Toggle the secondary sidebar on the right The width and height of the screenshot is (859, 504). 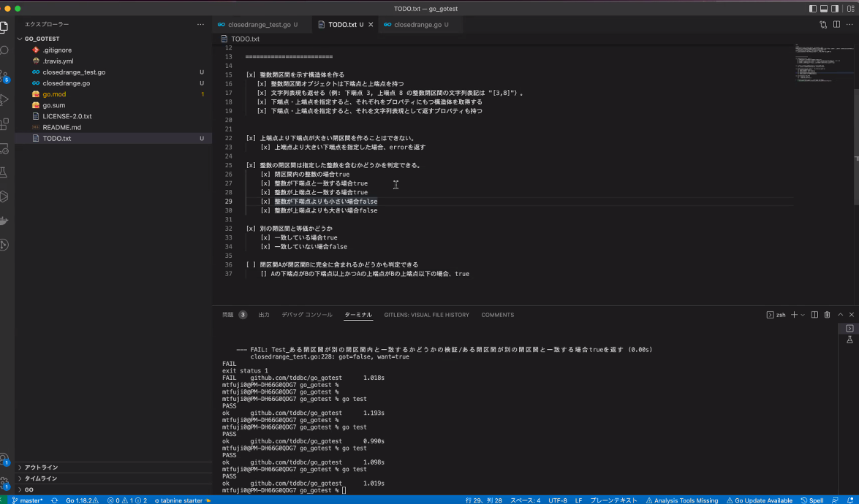point(835,9)
